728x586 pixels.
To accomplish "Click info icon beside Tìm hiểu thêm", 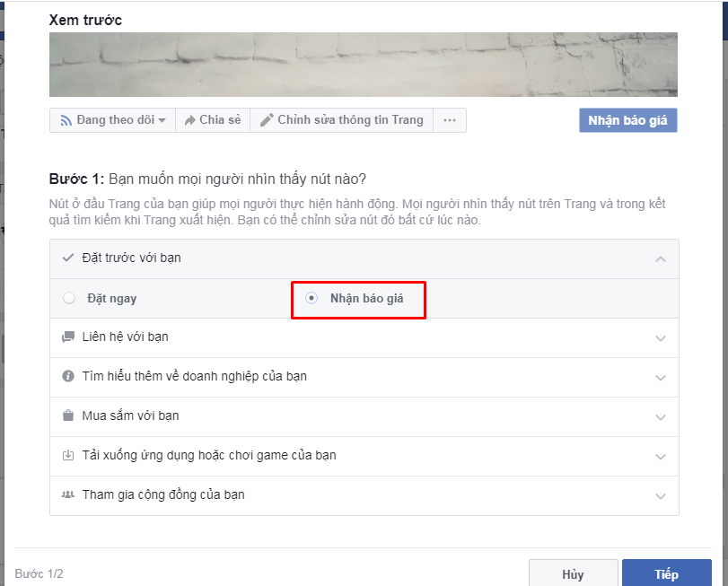I will 68,376.
